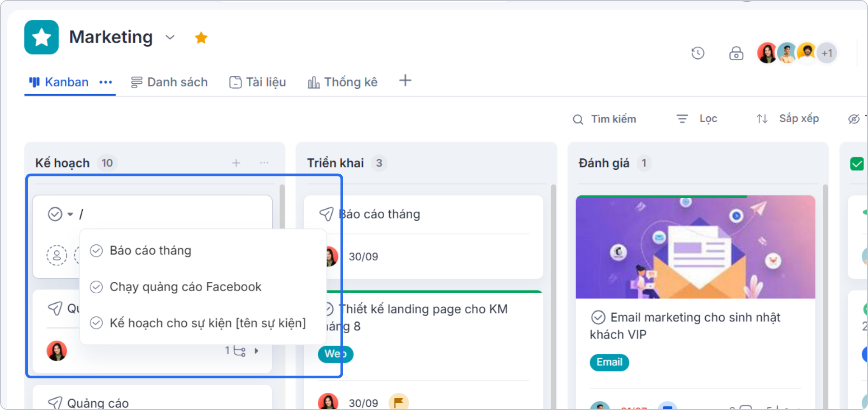Add a task in Kế hoạch column
The image size is (868, 410).
236,163
